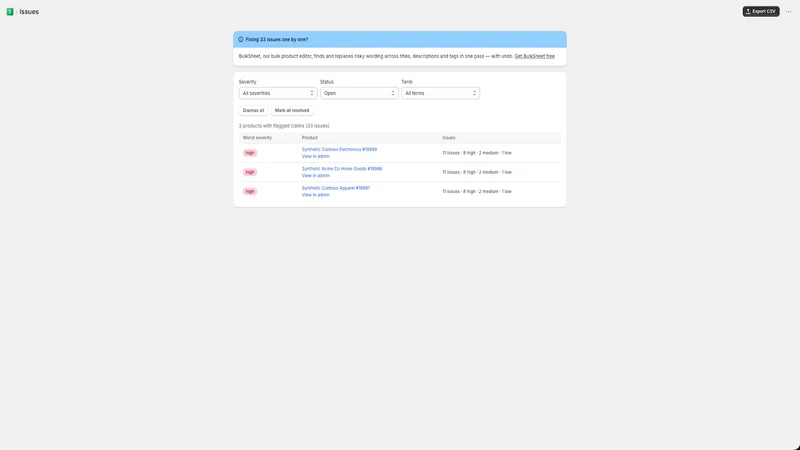Viewport: 800px width, 450px height.
Task: Click the Issues column header
Action: [449, 138]
